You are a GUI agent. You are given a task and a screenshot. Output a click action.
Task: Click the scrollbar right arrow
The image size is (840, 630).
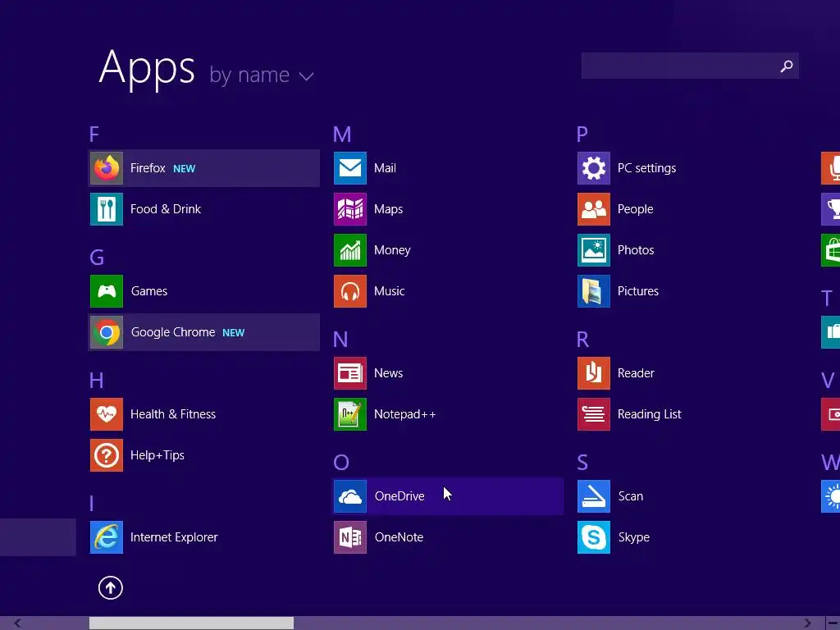coord(807,623)
